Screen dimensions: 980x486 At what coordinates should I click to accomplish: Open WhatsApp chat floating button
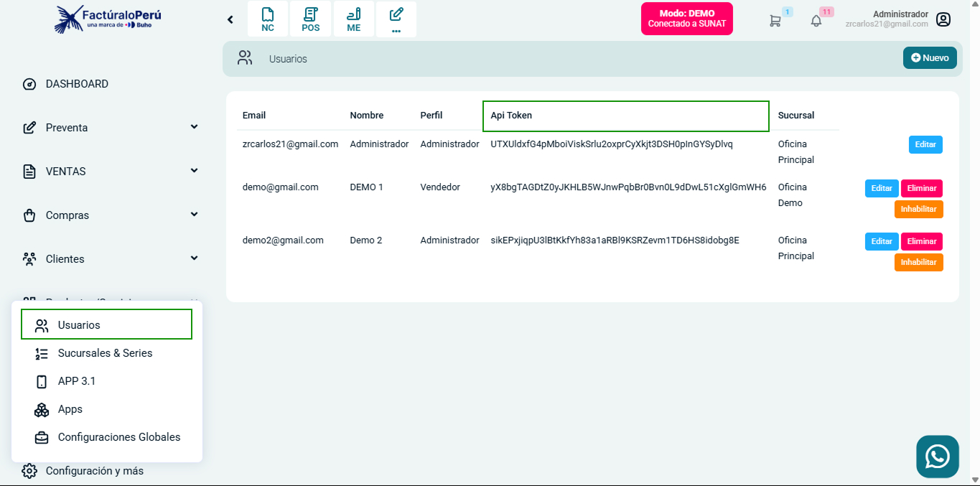pyautogui.click(x=937, y=457)
